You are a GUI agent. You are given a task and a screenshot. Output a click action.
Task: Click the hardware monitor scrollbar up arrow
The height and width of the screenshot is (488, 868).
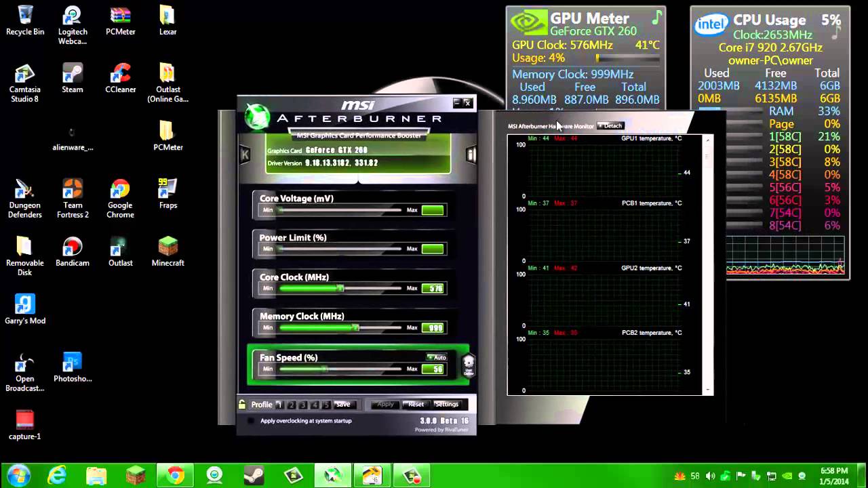click(x=709, y=140)
